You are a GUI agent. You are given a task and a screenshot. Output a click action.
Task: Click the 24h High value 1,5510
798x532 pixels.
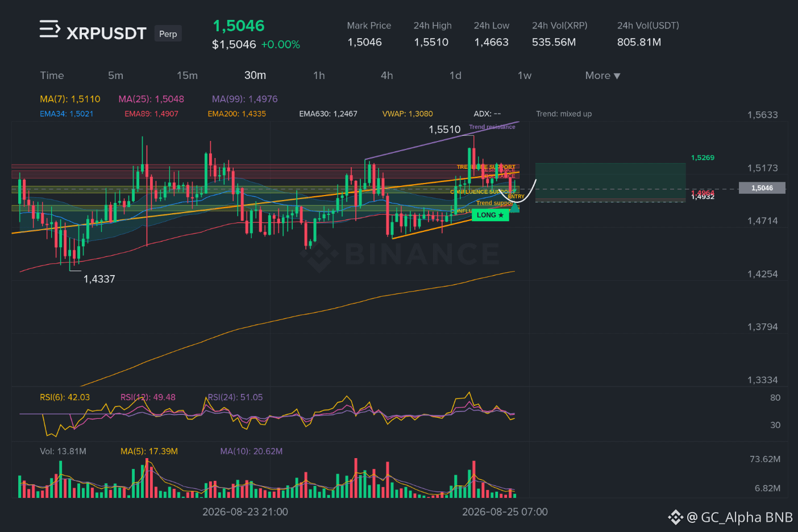tap(431, 42)
